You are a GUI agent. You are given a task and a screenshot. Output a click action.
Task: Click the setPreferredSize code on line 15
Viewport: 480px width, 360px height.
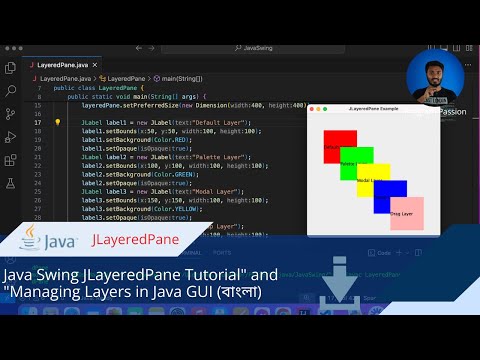pyautogui.click(x=194, y=105)
